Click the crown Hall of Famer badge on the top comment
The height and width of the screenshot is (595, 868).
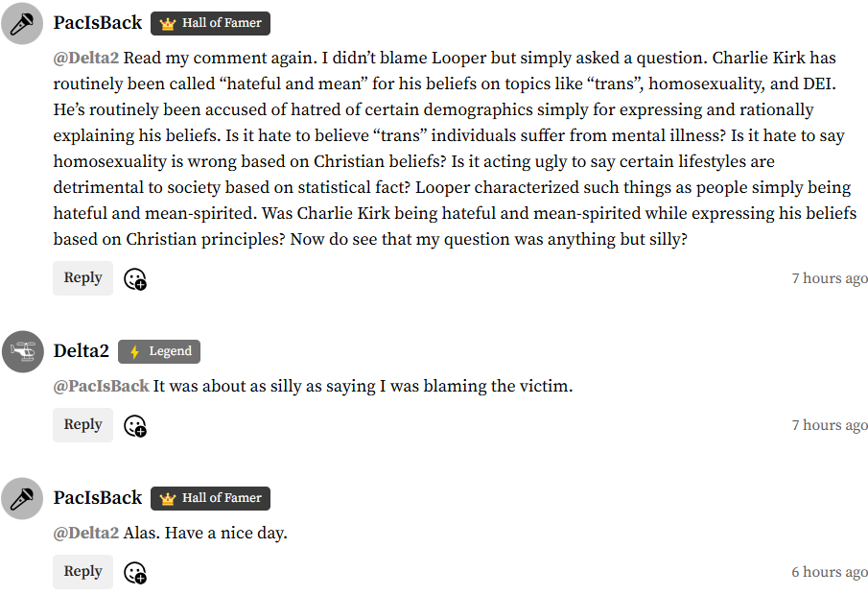click(x=210, y=23)
